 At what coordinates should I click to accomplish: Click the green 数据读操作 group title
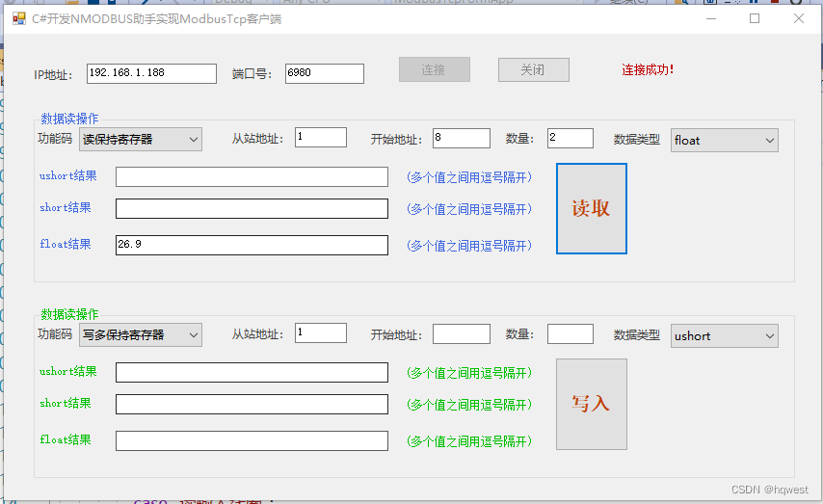(69, 314)
